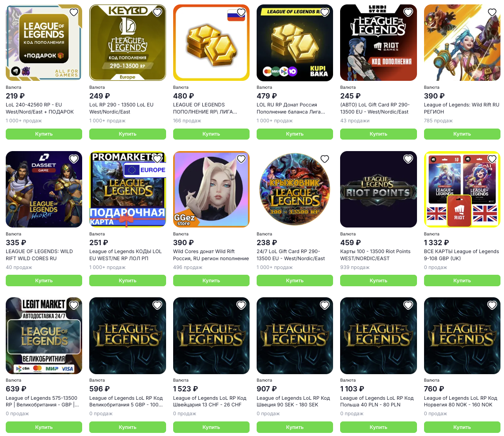504x436 pixels.
Task: Click Купить under the 1 332 ₽ UK cards
Action: 462,281
